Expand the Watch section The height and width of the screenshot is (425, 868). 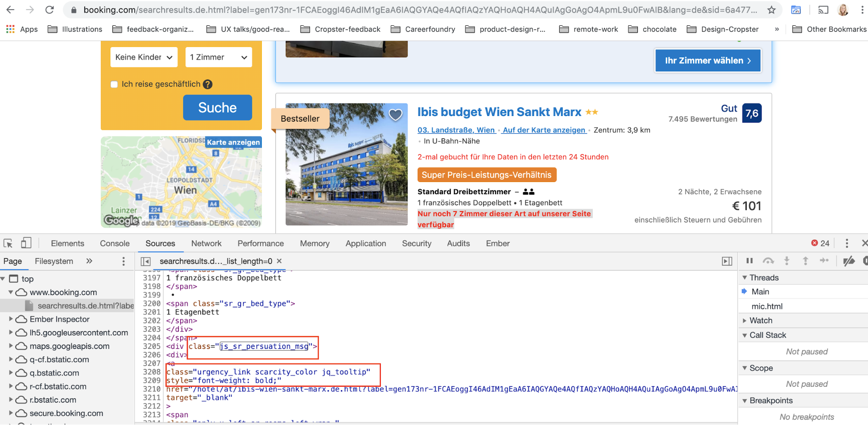745,321
